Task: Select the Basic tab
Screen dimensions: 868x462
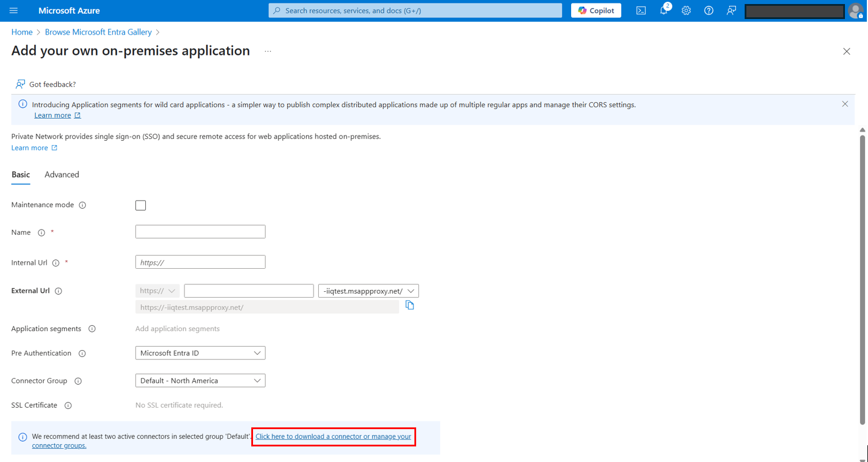Action: click(x=21, y=175)
